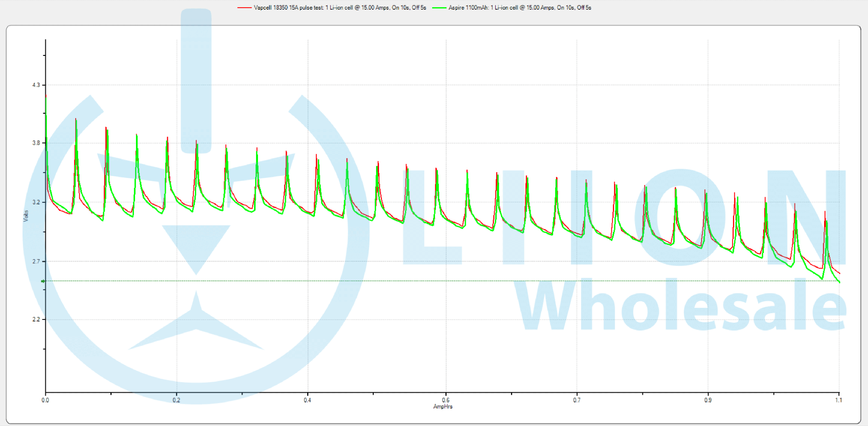Click the dashed green cutoff voltage line
Viewport: 868px width, 426px height.
point(434,281)
